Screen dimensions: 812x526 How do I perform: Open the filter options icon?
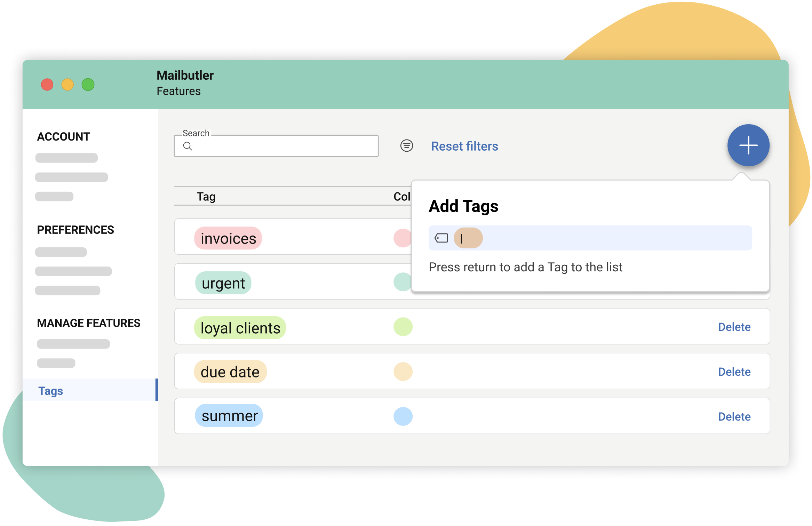tap(406, 146)
